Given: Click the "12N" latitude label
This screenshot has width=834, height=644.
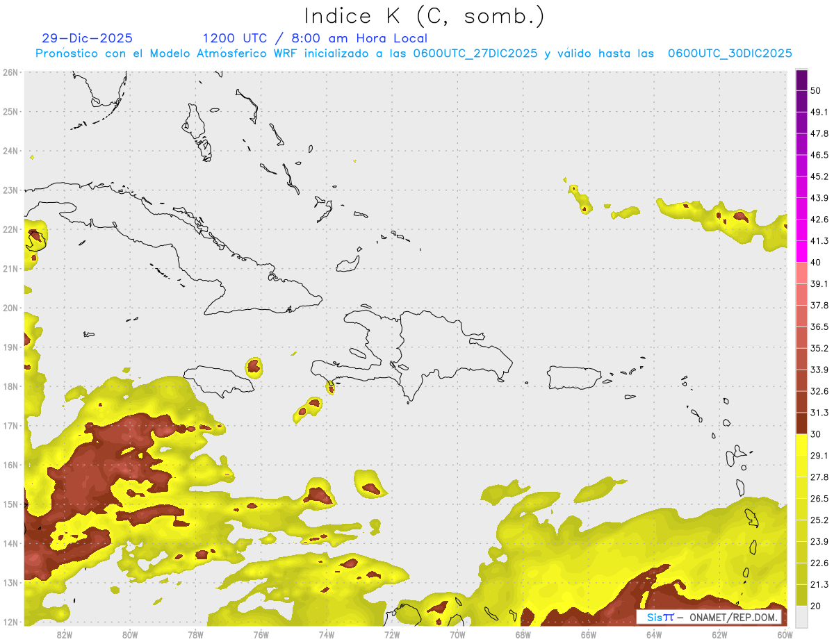Looking at the screenshot, I should [x=10, y=622].
